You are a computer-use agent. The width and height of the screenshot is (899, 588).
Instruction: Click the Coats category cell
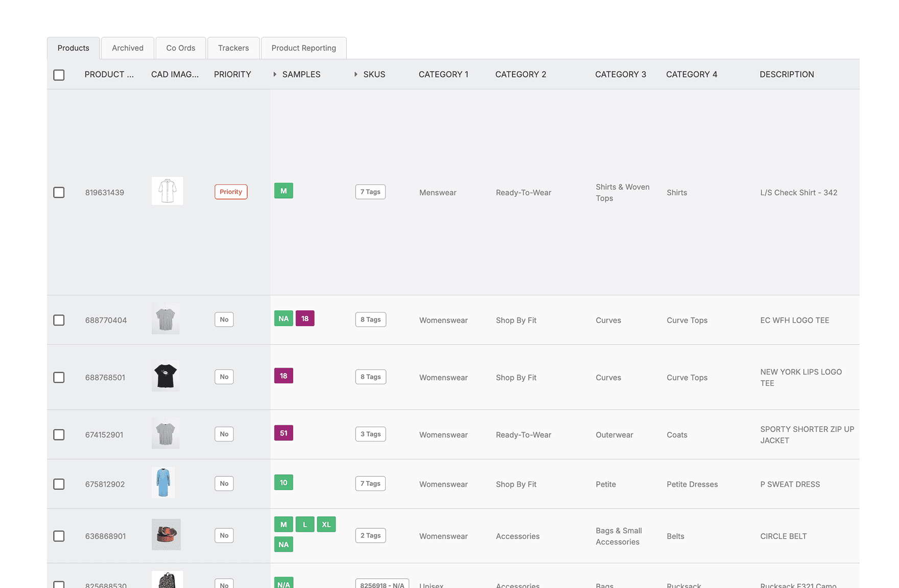(x=677, y=434)
